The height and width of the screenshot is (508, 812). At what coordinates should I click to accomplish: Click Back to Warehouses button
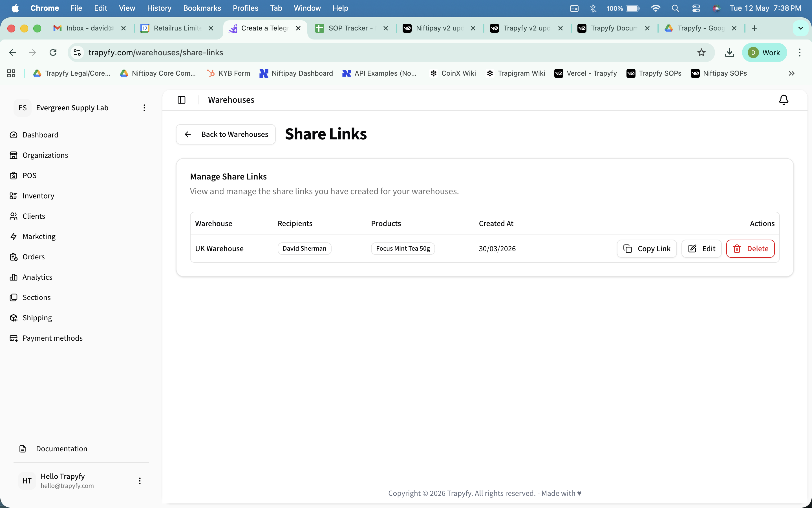click(x=226, y=134)
